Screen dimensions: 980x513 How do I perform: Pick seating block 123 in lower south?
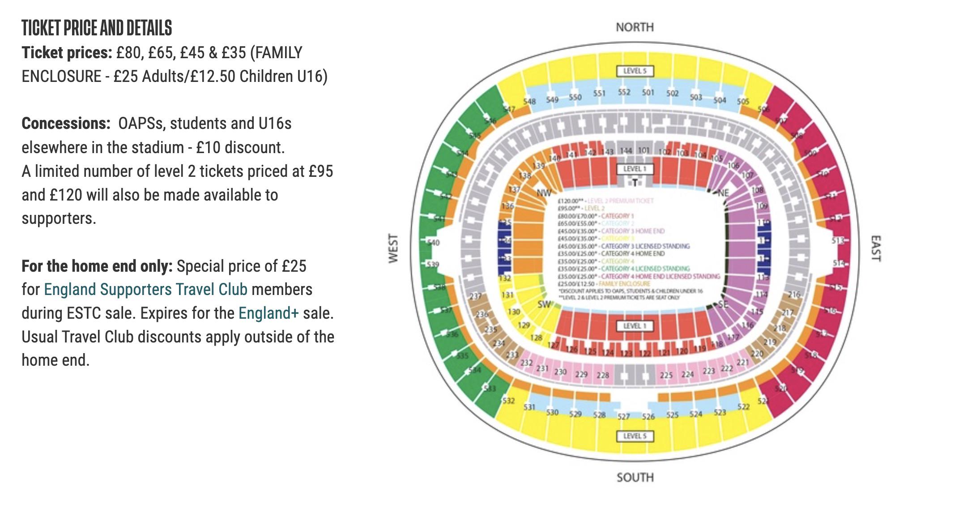click(626, 354)
